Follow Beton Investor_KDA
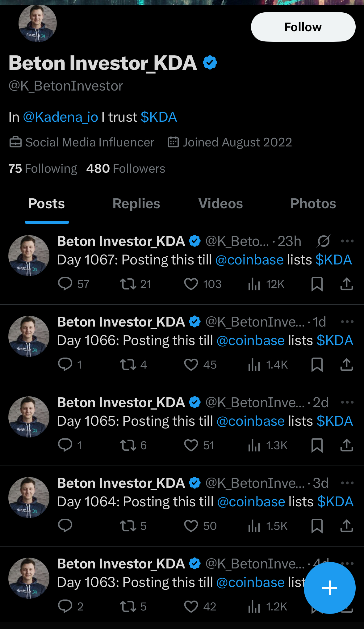Viewport: 364px width, 629px height. pos(303,27)
